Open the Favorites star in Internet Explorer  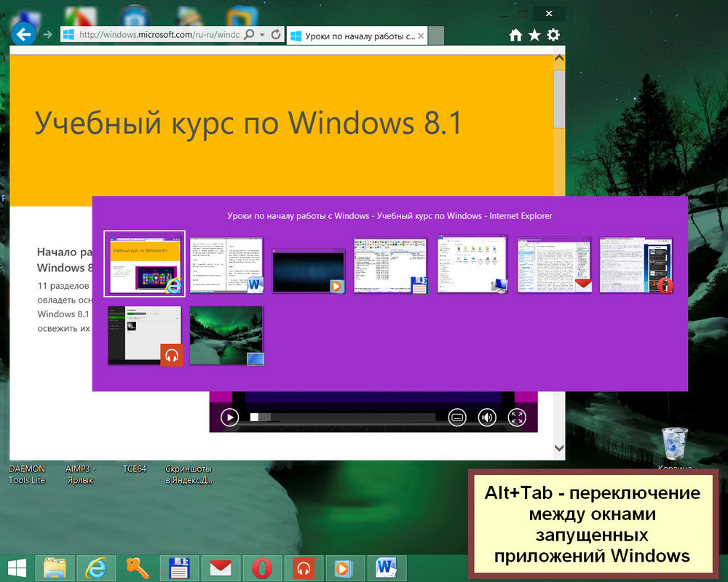534,35
